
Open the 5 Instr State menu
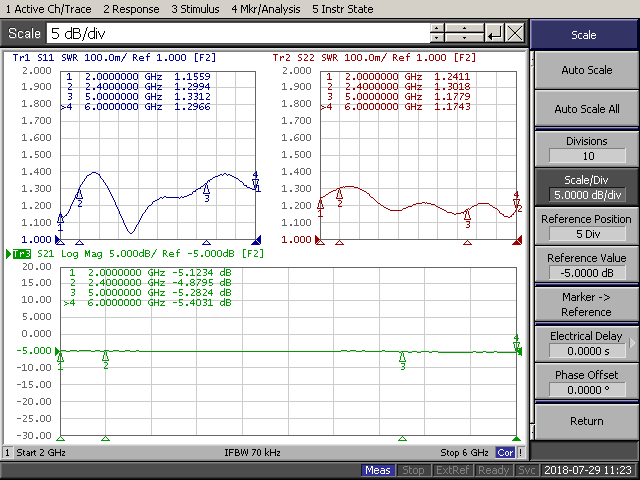342,9
